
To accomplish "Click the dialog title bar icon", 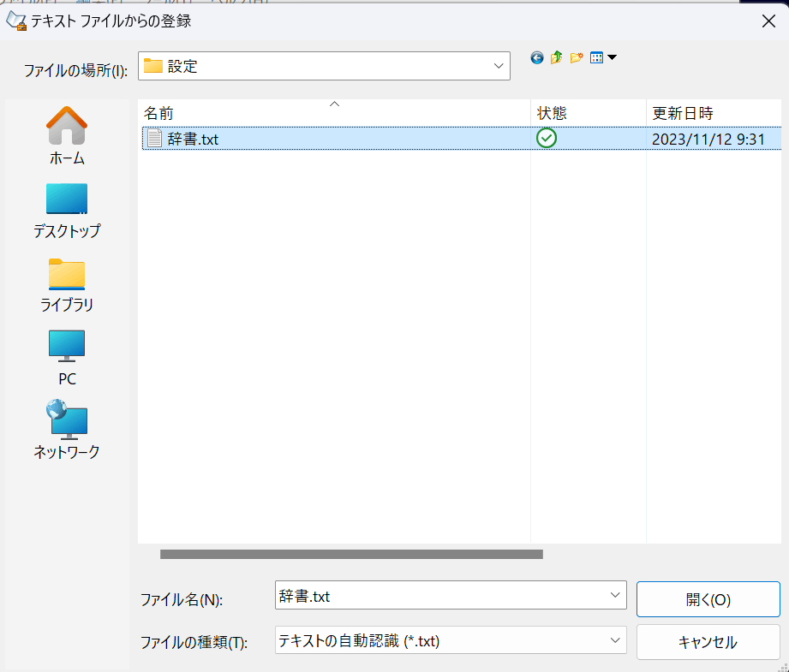I will pyautogui.click(x=16, y=21).
